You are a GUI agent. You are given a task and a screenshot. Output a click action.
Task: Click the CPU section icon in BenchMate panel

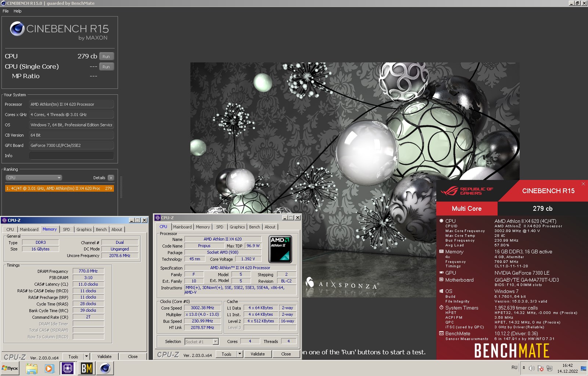[x=441, y=221]
